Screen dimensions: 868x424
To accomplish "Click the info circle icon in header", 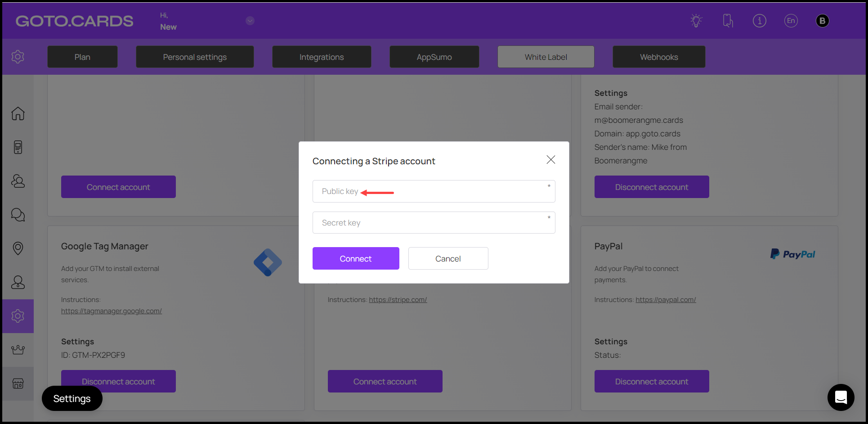I will [759, 21].
